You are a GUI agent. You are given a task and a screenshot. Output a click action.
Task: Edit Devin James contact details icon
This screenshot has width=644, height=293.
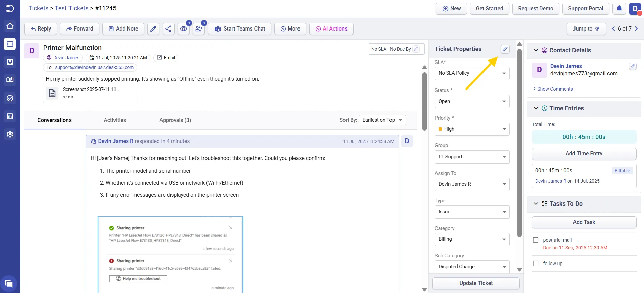click(x=632, y=66)
